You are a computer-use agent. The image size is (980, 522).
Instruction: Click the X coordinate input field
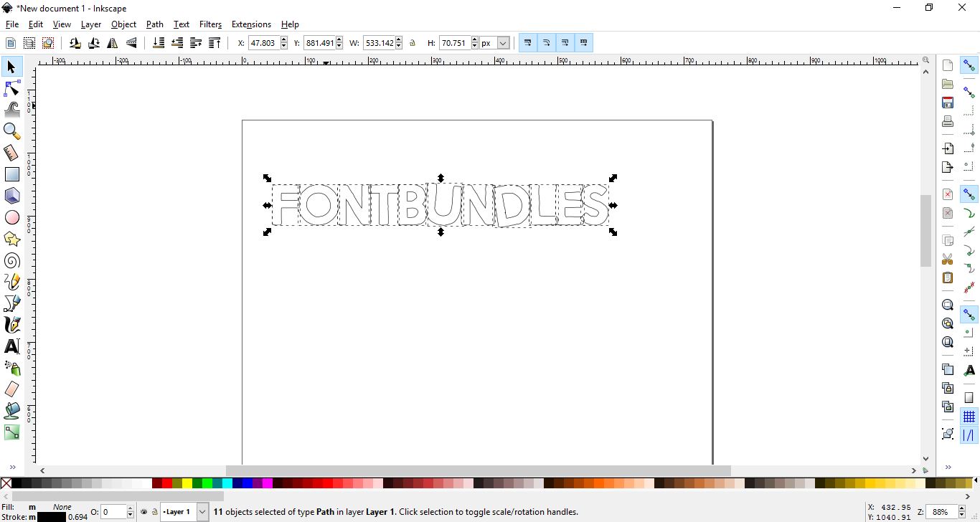(x=263, y=43)
